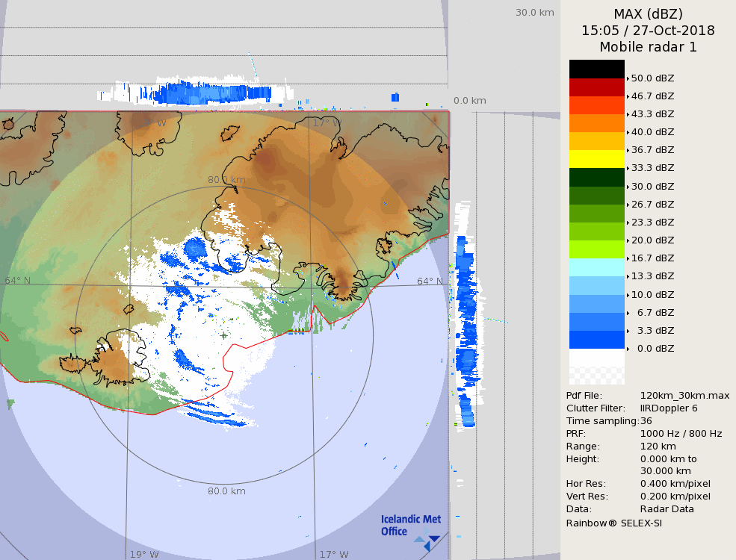Click the radar center crosshair marker
The height and width of the screenshot is (560, 736).
(x=224, y=335)
